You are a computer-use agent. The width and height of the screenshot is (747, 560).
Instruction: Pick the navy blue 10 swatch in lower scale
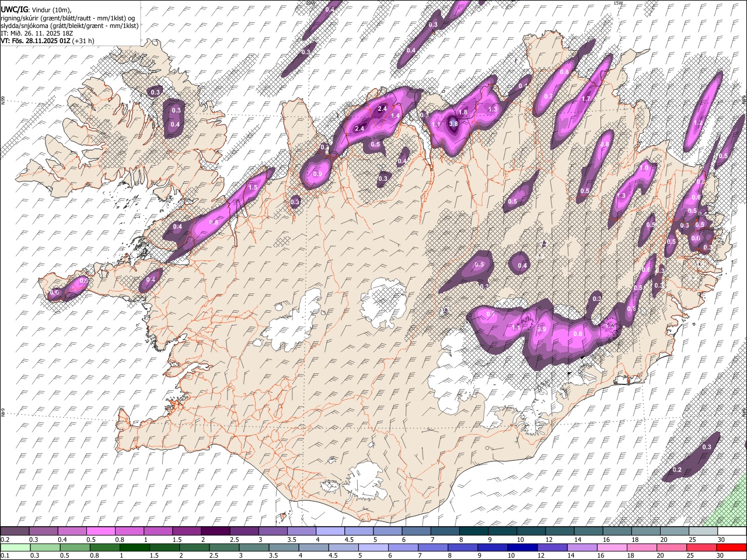(521, 547)
